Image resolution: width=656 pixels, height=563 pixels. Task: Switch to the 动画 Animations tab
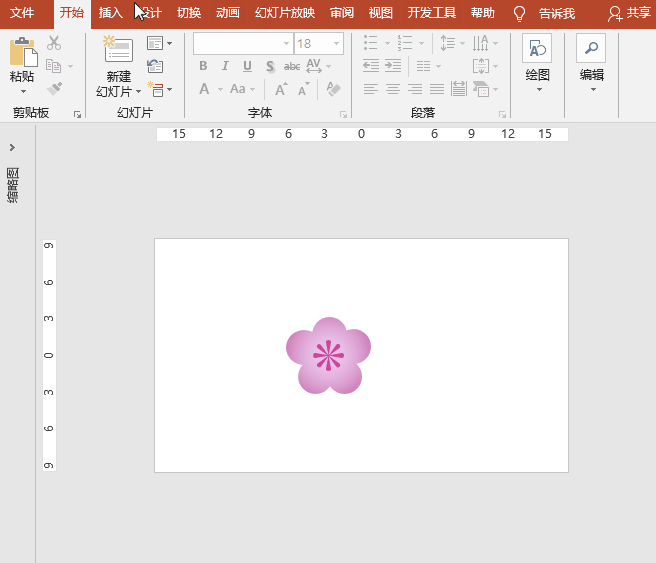(228, 13)
